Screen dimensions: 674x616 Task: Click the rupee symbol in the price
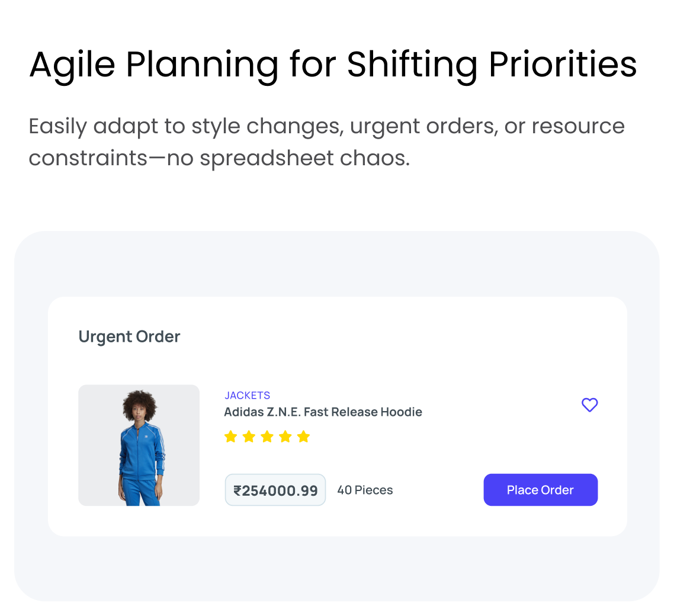pyautogui.click(x=237, y=490)
